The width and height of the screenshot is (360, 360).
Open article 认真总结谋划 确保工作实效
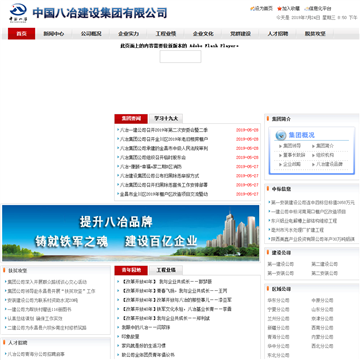pyautogui.click(x=35, y=319)
